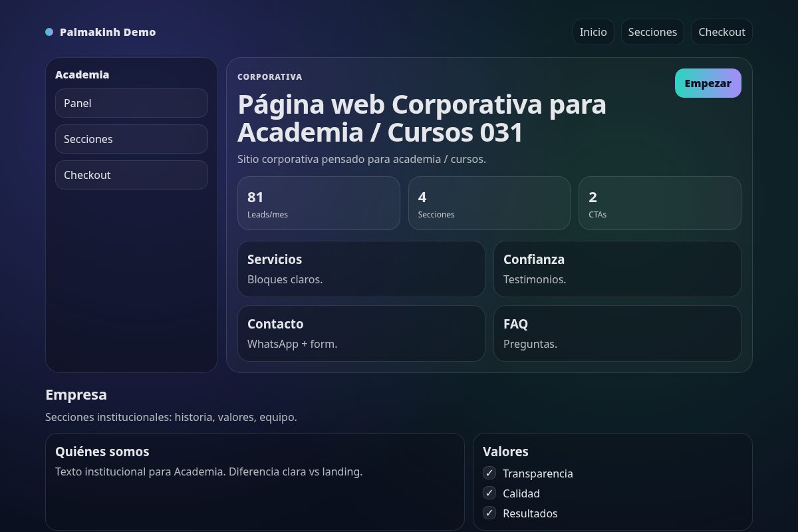Open Secciones from the Academia sidebar
The width and height of the screenshot is (798, 532).
click(x=131, y=139)
